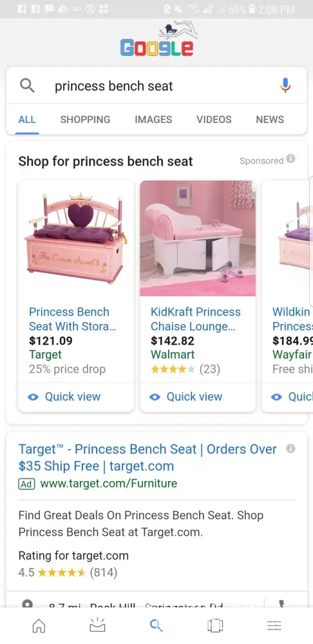The image size is (313, 644).
Task: Click the princess bench seat search field
Action: 156,86
